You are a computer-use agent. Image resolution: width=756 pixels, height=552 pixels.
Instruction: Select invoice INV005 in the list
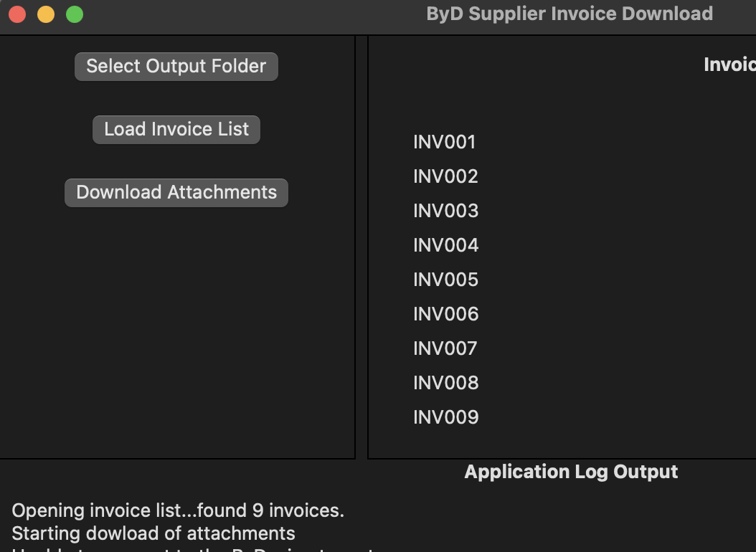point(445,279)
